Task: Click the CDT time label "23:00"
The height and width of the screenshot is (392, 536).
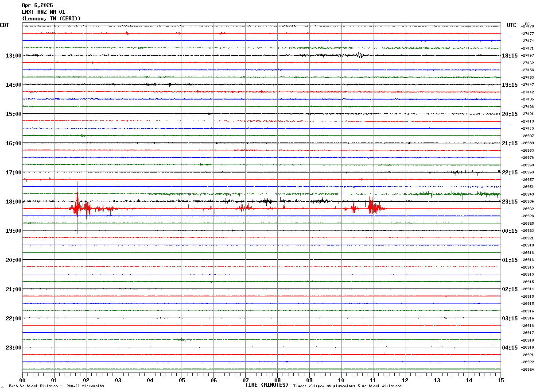Action: pos(13,348)
